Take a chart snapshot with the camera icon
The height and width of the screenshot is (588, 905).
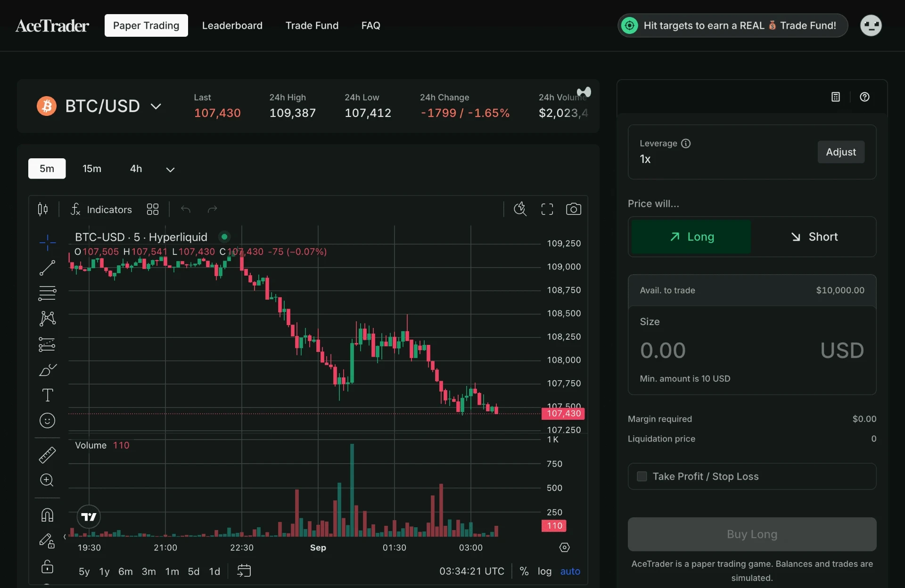click(574, 209)
